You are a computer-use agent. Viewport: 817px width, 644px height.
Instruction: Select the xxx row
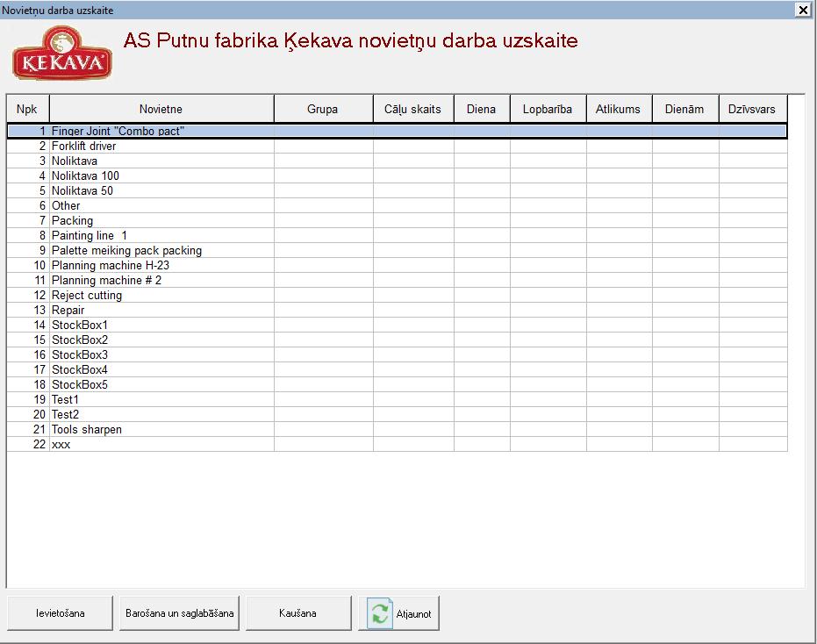click(x=397, y=445)
